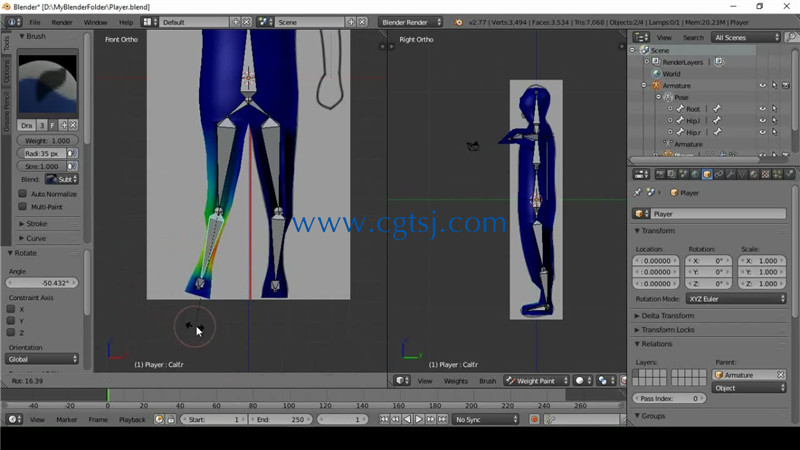Play the animation in reverse
Image resolution: width=800 pixels, height=450 pixels.
point(407,419)
